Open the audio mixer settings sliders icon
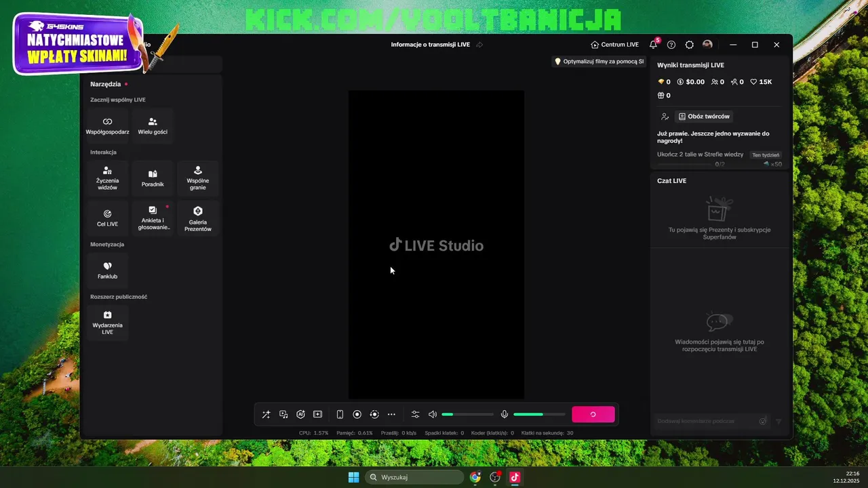Screen dimensions: 868x488 (x=416, y=414)
